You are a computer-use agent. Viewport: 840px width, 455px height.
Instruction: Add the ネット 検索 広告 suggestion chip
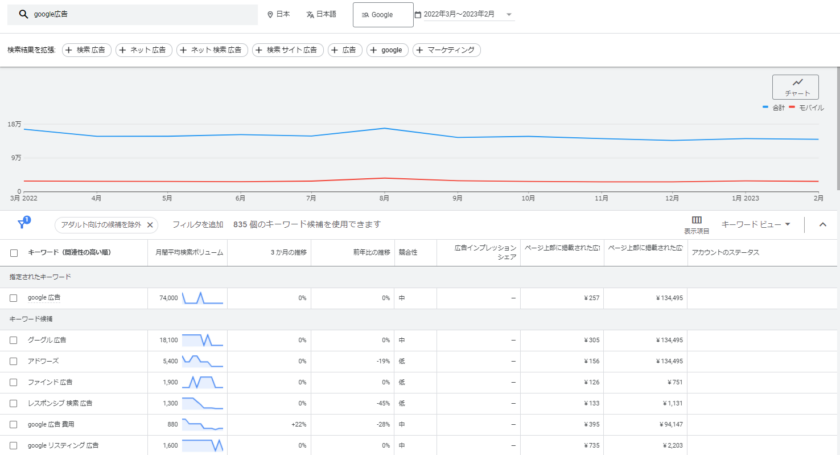pyautogui.click(x=212, y=50)
